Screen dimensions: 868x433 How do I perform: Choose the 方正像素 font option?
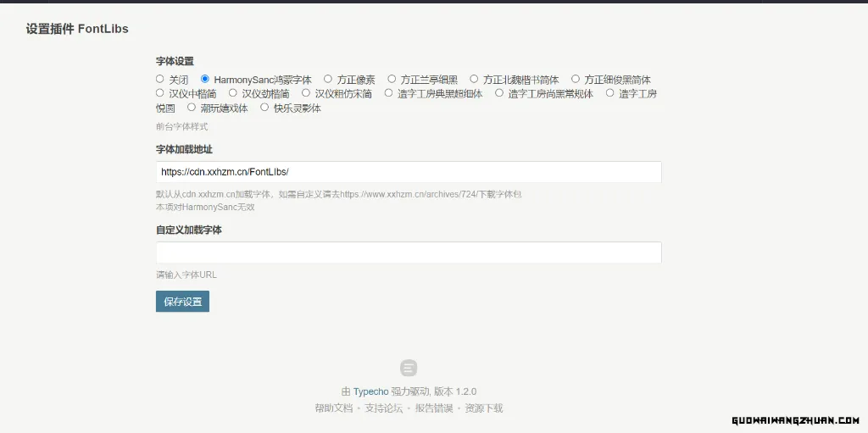(x=328, y=79)
